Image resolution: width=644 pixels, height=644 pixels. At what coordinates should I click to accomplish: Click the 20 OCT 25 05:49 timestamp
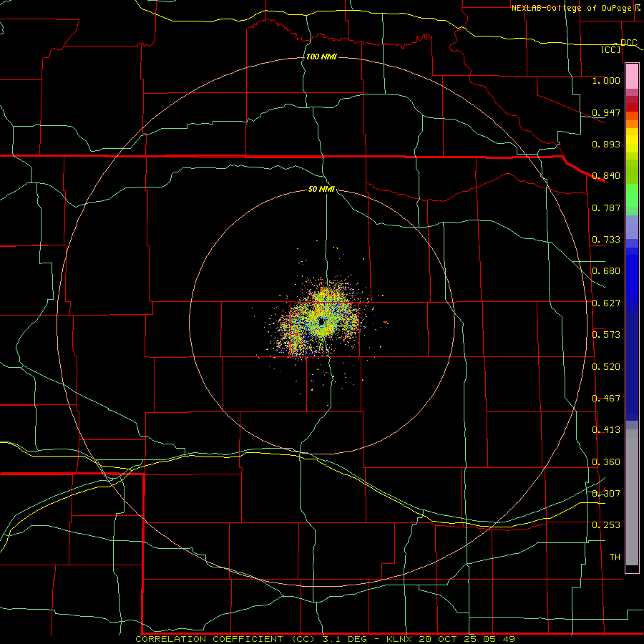(x=467, y=639)
